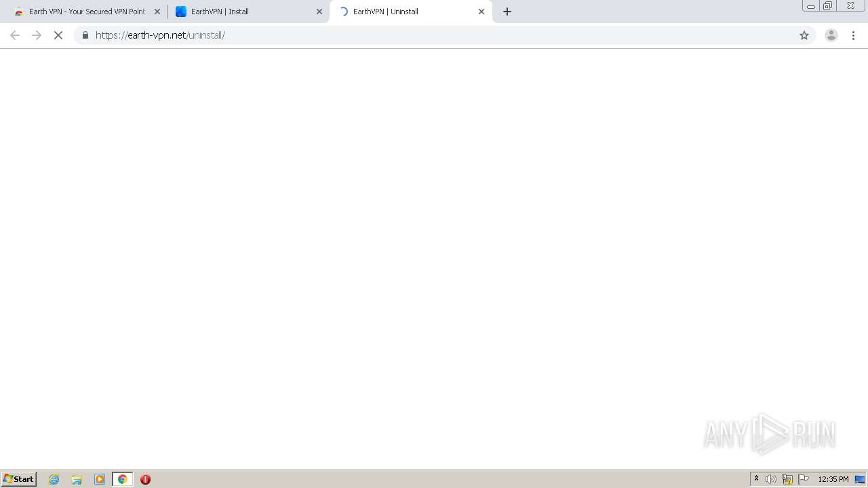Open the Chrome profile avatar menu
The width and height of the screenshot is (868, 488).
[x=831, y=35]
